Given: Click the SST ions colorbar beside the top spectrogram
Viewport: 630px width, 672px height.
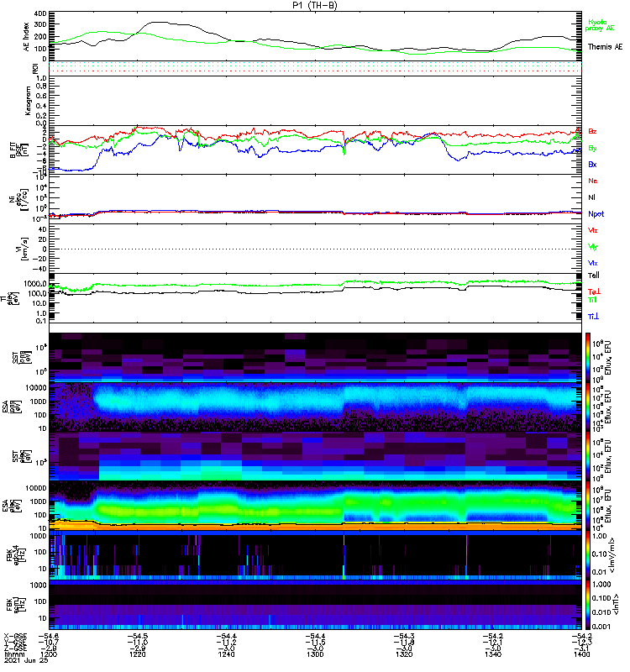Looking at the screenshot, I should pos(589,356).
